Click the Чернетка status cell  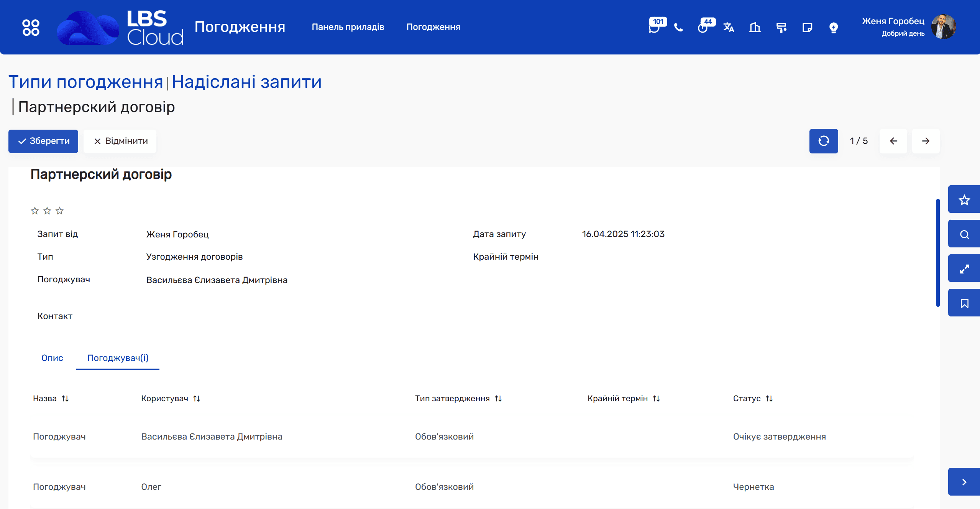point(753,487)
